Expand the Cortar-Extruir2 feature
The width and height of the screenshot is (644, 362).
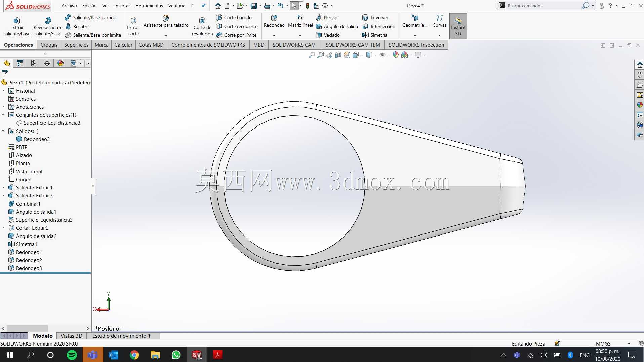[x=3, y=228]
